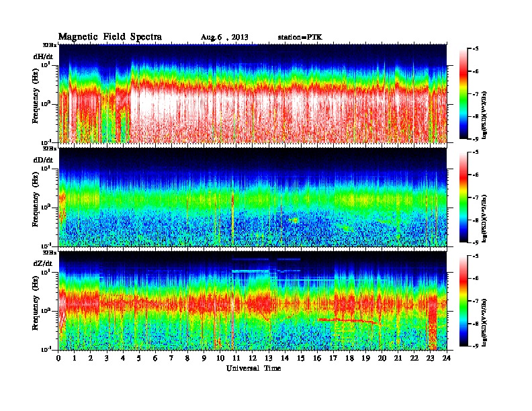This screenshot has width=532, height=411.
Task: Click hour tick label "9" on time axis
Action: 204,358
